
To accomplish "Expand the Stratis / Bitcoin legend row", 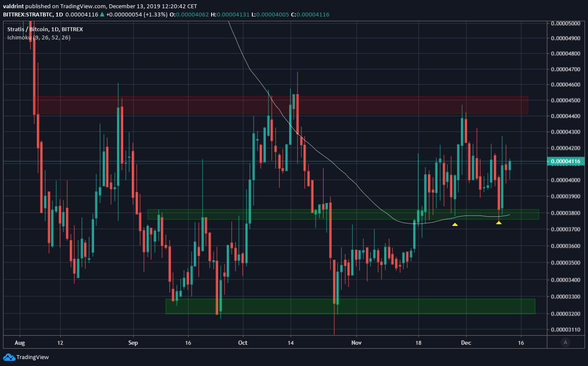I will tap(42, 29).
